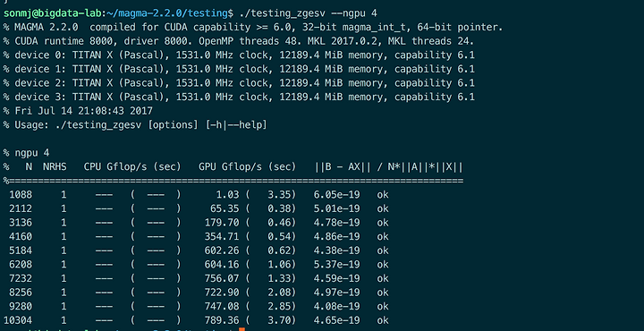644x331 pixels.
Task: Click the ok status for N 5184
Action: pos(383,250)
